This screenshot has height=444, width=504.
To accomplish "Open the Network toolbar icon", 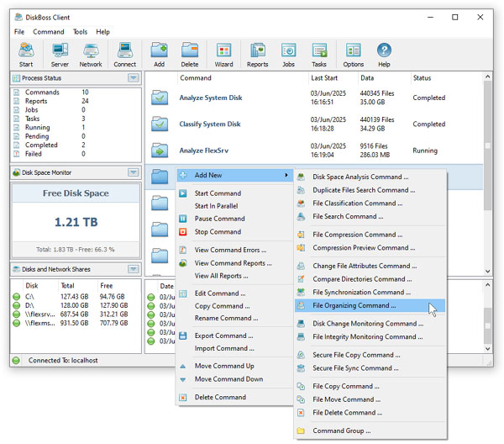I will click(x=91, y=55).
